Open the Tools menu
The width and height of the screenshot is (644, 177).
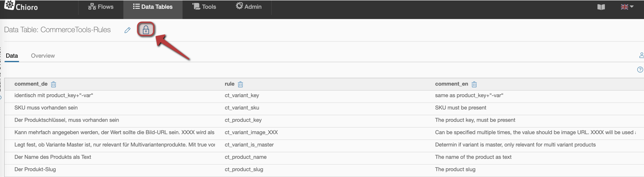pyautogui.click(x=204, y=7)
